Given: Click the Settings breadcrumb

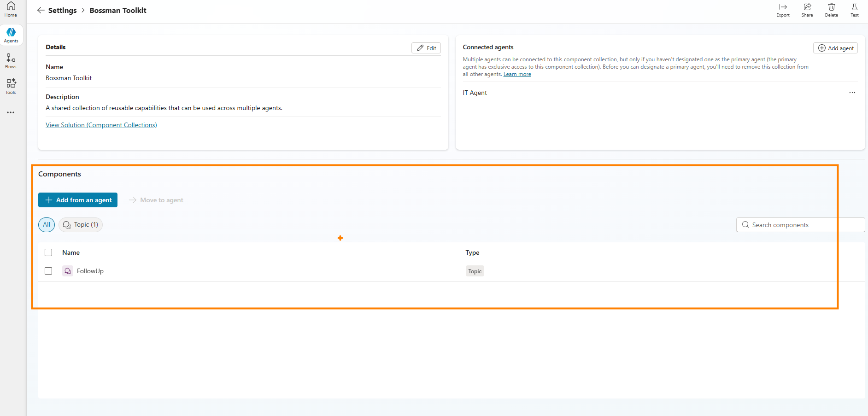Looking at the screenshot, I should pos(63,10).
